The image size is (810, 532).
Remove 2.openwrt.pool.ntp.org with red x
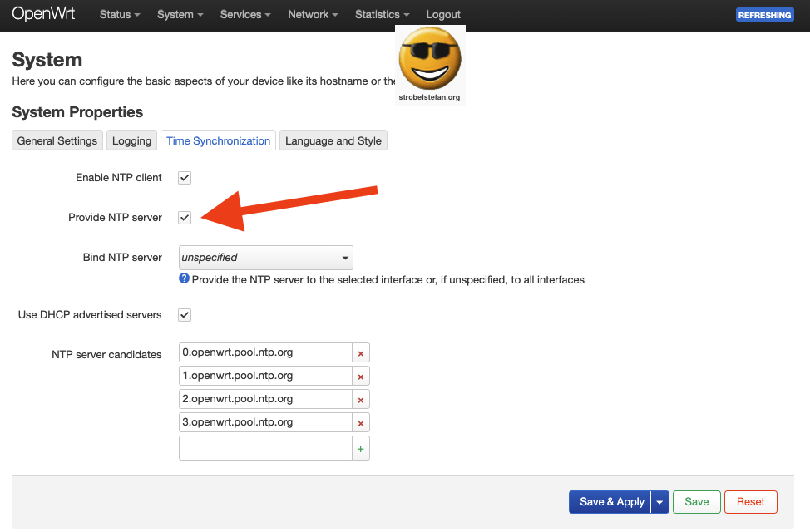coord(361,400)
